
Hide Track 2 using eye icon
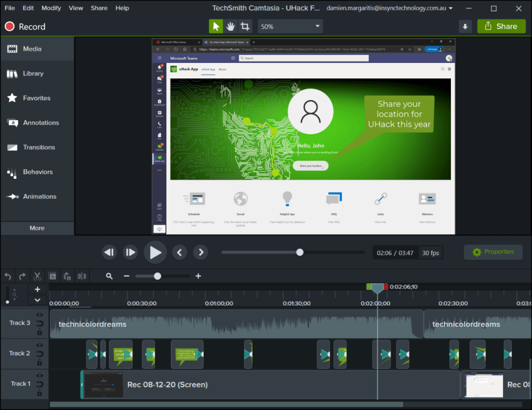tap(39, 345)
